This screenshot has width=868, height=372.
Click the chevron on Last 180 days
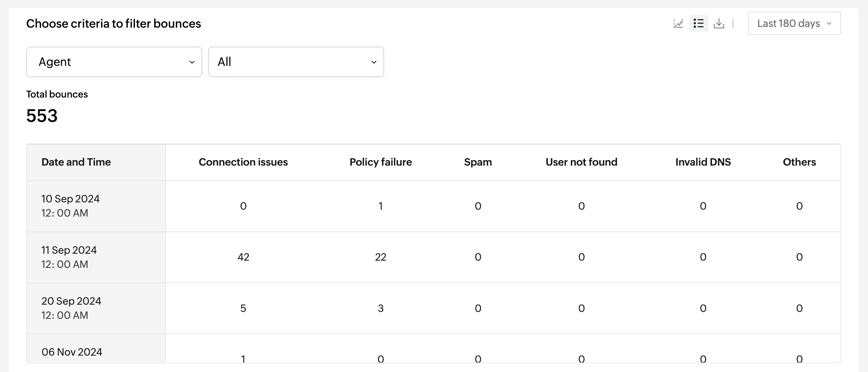(829, 23)
